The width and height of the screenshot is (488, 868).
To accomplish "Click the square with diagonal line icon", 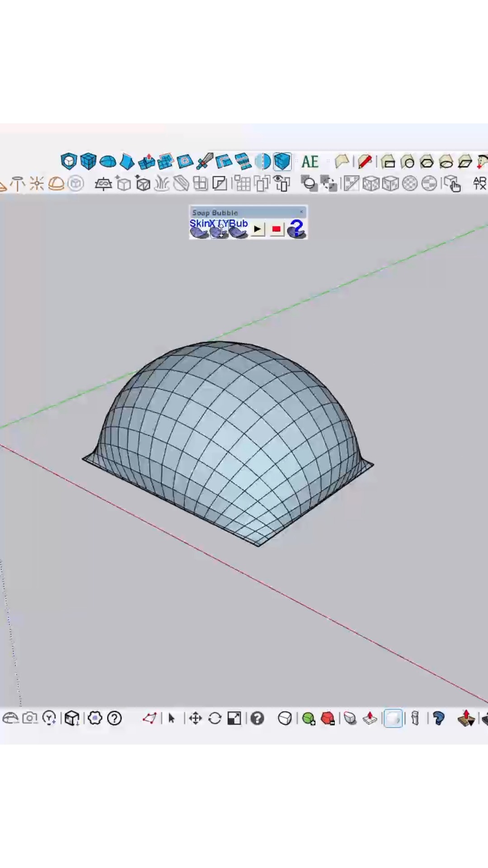I will tap(220, 184).
